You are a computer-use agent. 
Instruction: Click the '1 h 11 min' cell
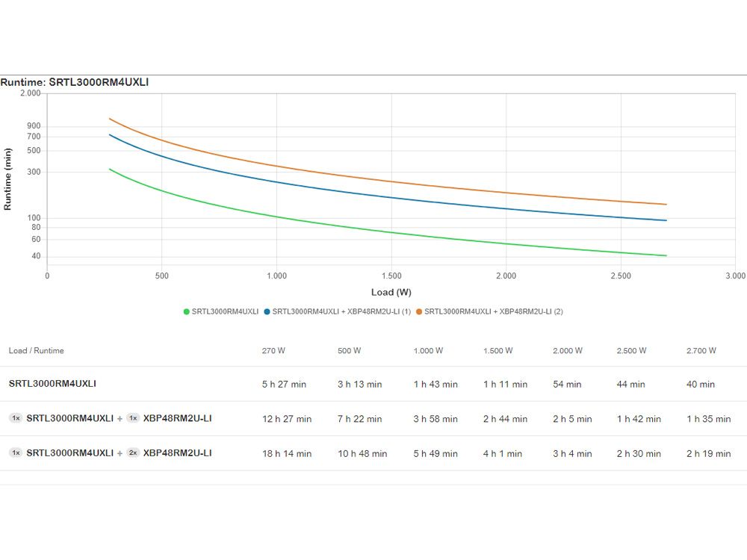click(505, 385)
